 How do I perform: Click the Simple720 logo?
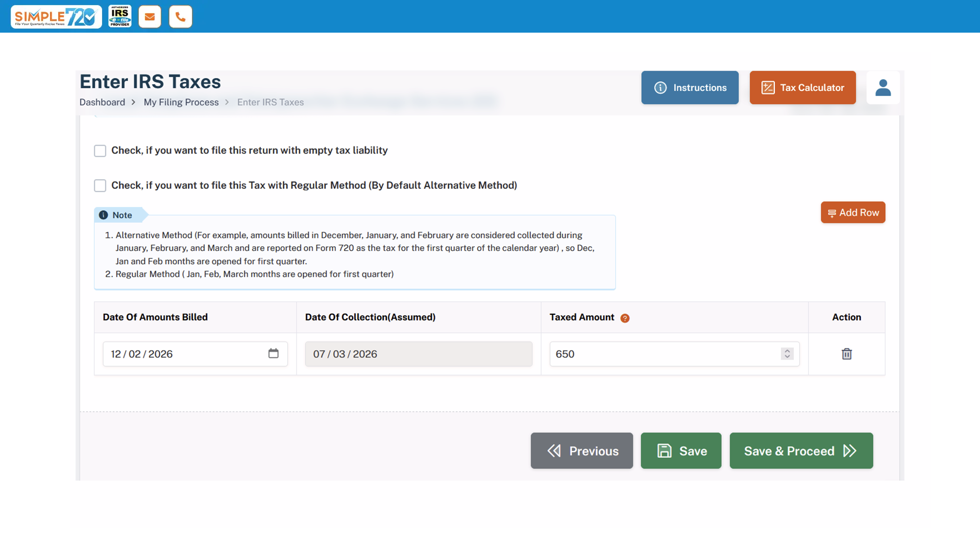point(56,16)
